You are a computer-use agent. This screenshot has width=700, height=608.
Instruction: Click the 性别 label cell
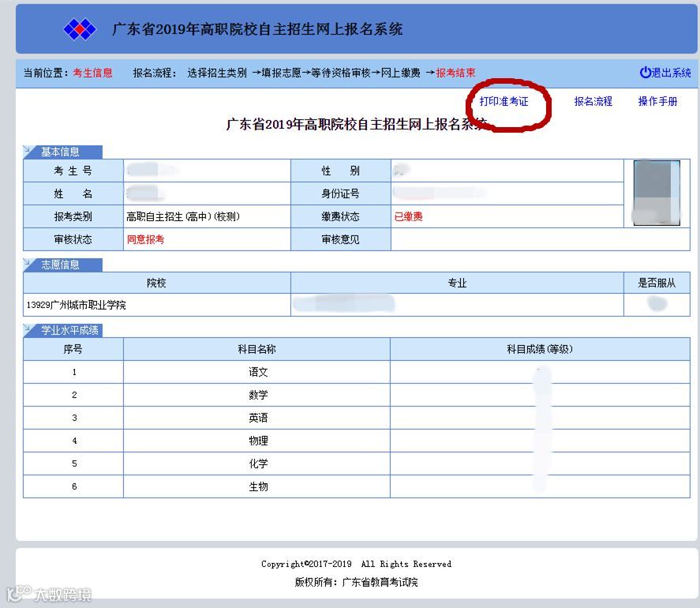coord(341,171)
